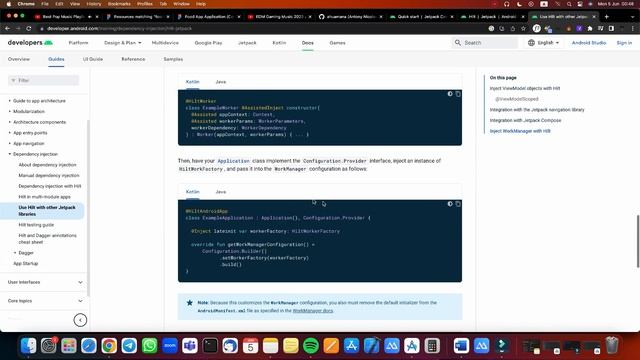Open Finder from the dock
640x360 pixels.
tap(29, 346)
